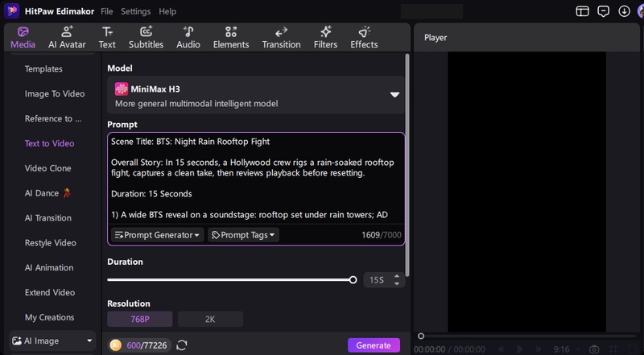Viewport: 644px width, 355px height.
Task: Increase duration with the up stepper arrow
Action: click(x=397, y=277)
